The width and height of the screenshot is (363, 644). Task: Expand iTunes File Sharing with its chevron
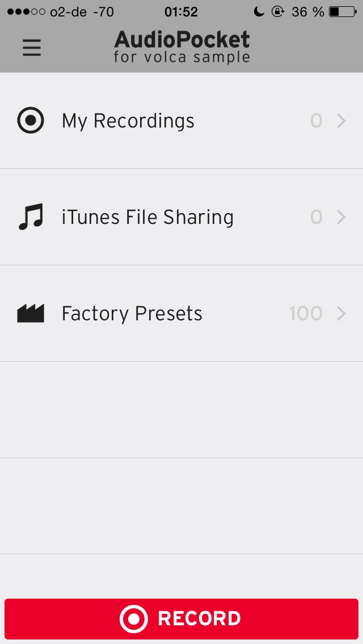341,217
